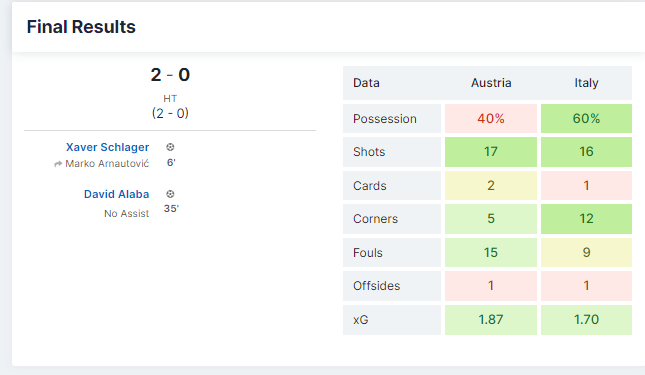The height and width of the screenshot is (375, 645).
Task: Select Austria's xG value 1.87
Action: coord(491,319)
